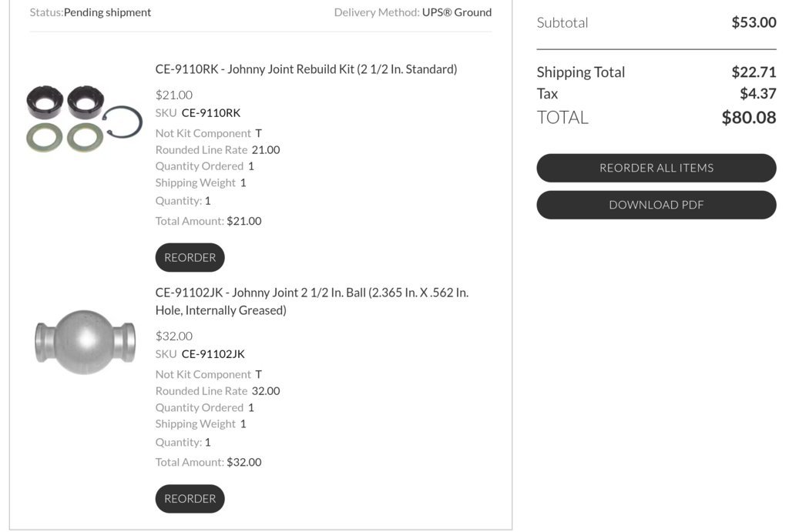
Task: Click the Pending shipment status text
Action: tap(107, 12)
